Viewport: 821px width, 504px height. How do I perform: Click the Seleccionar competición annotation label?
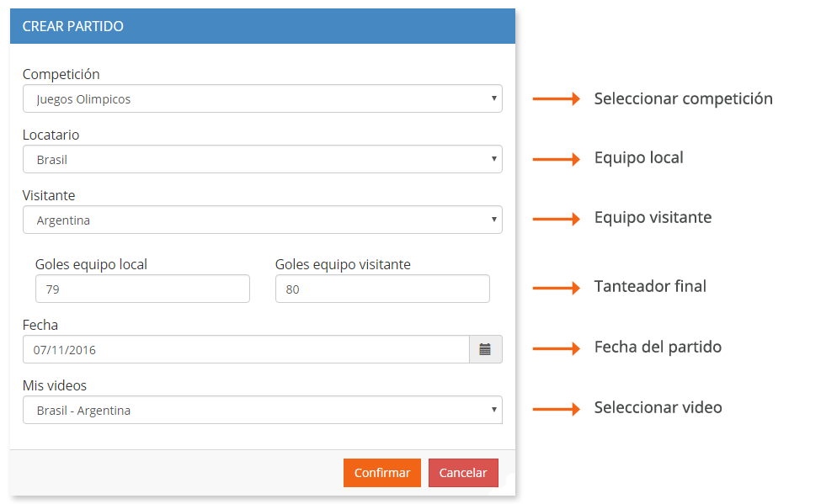tap(682, 98)
